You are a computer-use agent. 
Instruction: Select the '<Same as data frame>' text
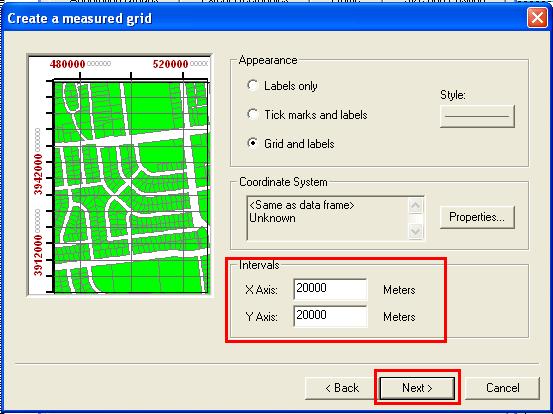coord(302,205)
